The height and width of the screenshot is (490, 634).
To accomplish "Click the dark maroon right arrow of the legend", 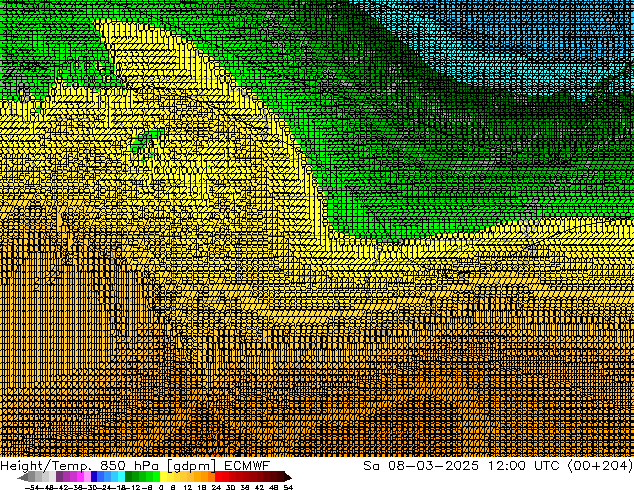I will [x=288, y=477].
